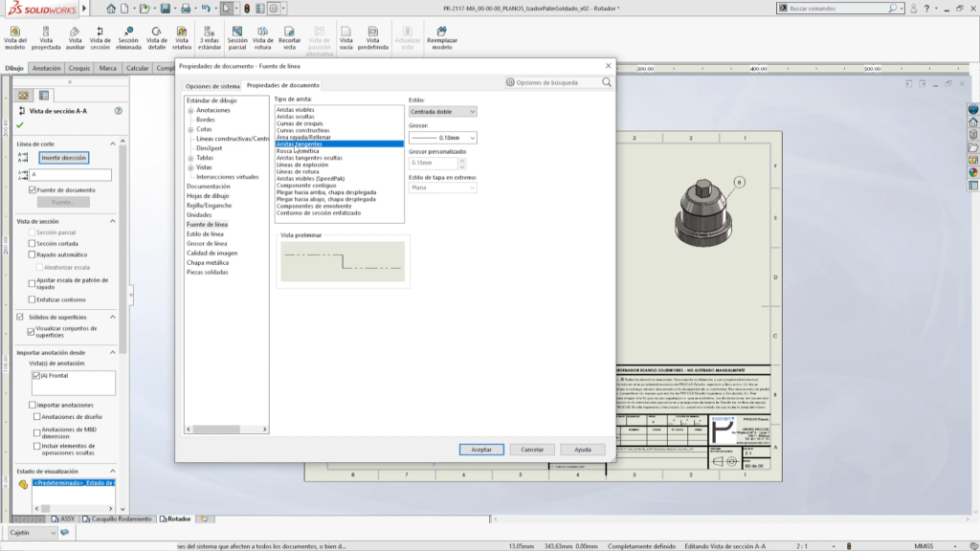980x551 pixels.
Task: Click the Ayuda button
Action: coord(583,450)
